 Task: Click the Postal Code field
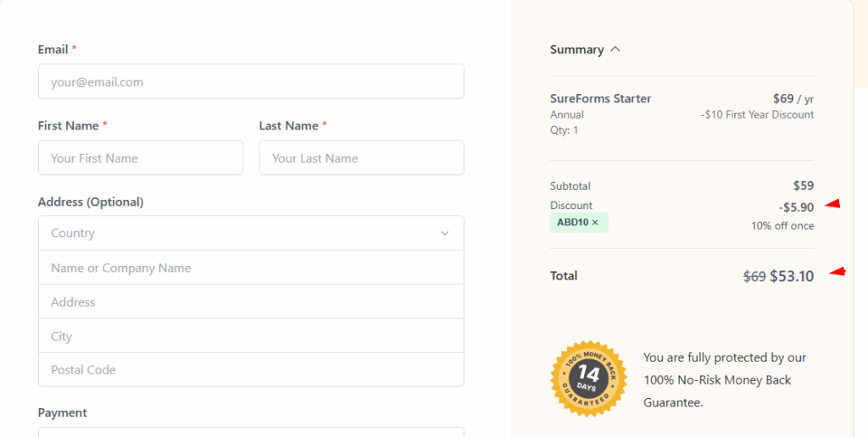tap(250, 370)
